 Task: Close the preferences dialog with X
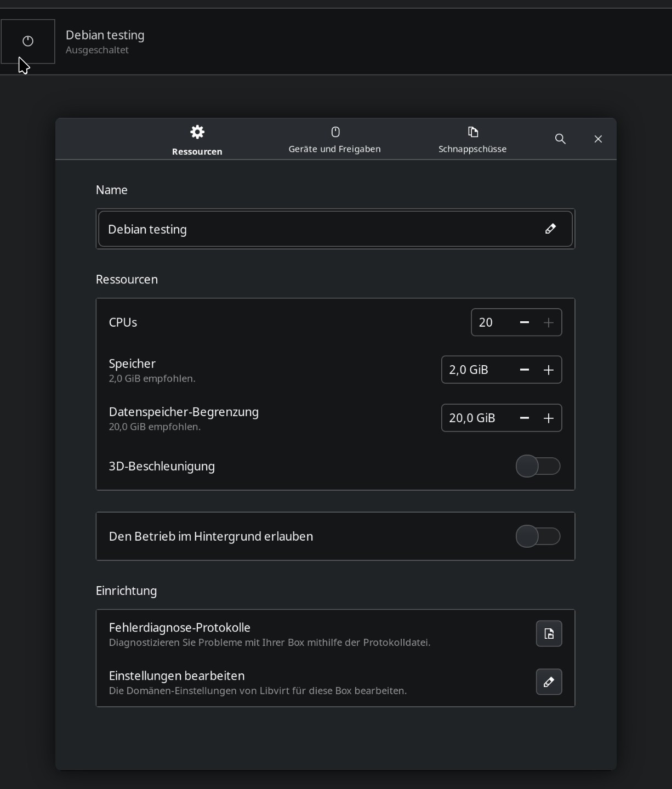[598, 139]
